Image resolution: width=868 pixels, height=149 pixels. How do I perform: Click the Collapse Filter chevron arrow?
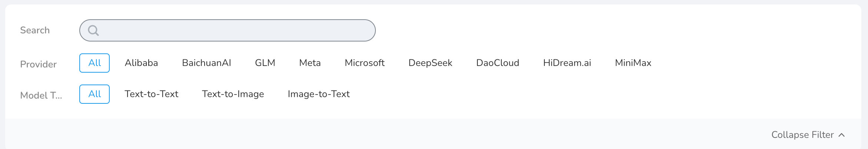point(842,135)
